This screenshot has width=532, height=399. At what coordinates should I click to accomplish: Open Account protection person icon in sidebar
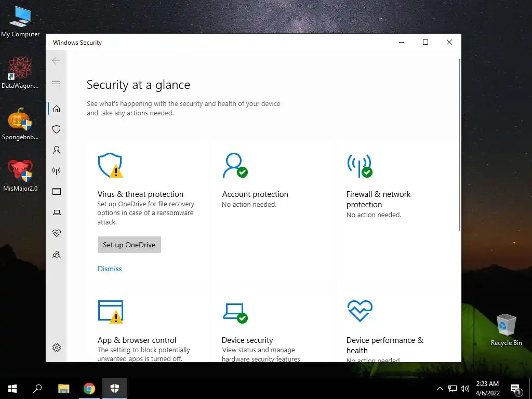tap(56, 150)
